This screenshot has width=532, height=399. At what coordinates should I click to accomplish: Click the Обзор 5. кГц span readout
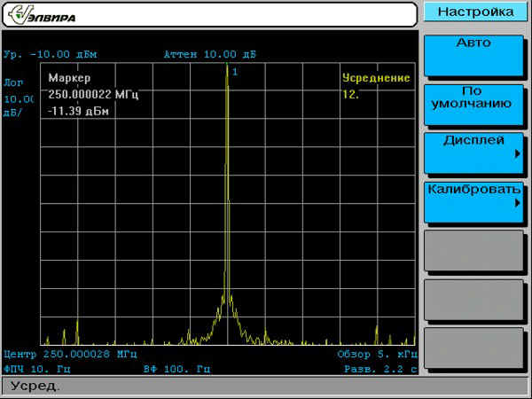tap(375, 354)
